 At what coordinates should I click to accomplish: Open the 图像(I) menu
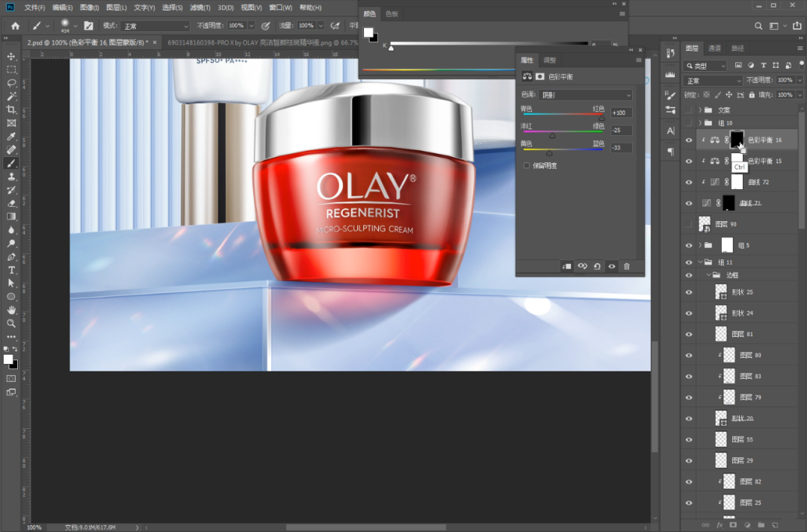pos(90,7)
